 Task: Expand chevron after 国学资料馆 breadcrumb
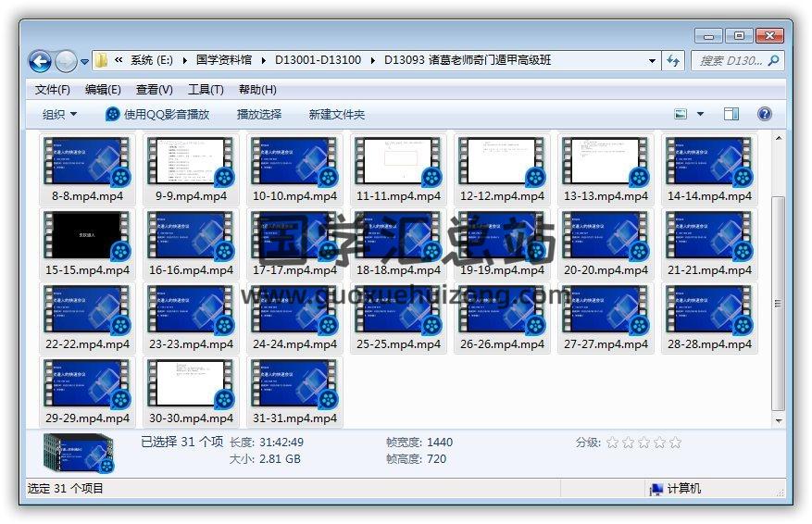click(264, 61)
